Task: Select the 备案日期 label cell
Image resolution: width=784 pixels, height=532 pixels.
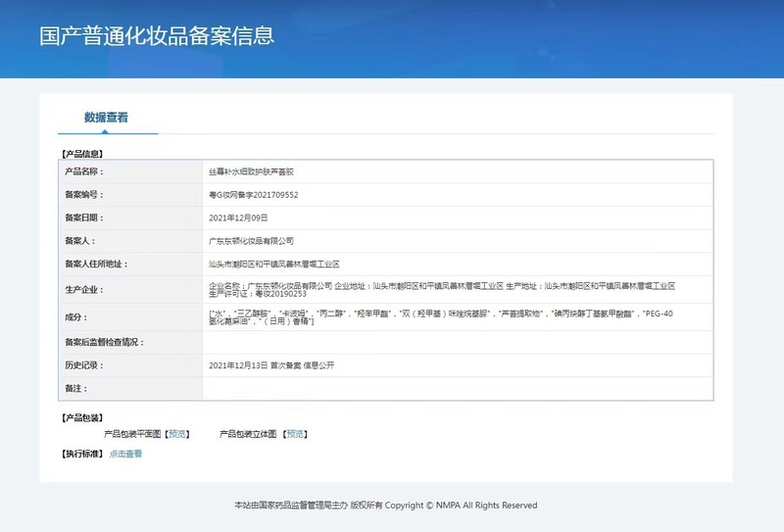Action: tap(130, 218)
